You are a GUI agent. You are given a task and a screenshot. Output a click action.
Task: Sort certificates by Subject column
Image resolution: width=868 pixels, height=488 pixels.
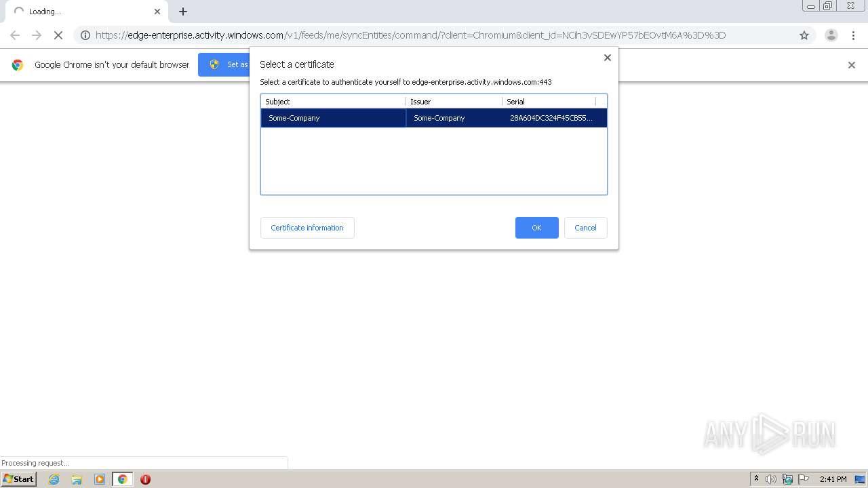pyautogui.click(x=333, y=101)
